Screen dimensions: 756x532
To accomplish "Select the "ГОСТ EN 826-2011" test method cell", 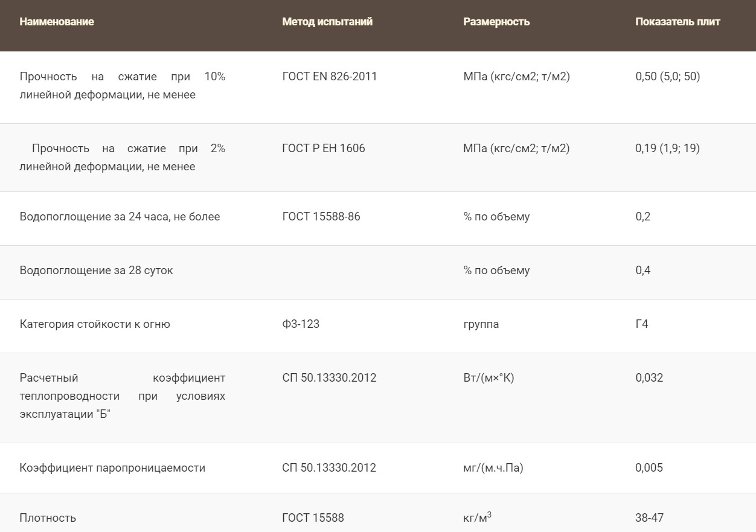I will point(329,77).
